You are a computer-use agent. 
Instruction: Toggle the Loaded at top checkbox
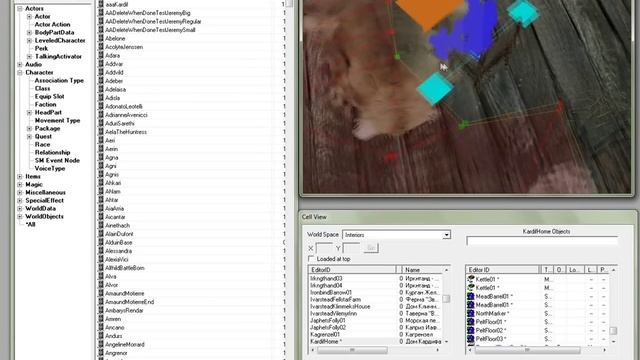[x=311, y=259]
